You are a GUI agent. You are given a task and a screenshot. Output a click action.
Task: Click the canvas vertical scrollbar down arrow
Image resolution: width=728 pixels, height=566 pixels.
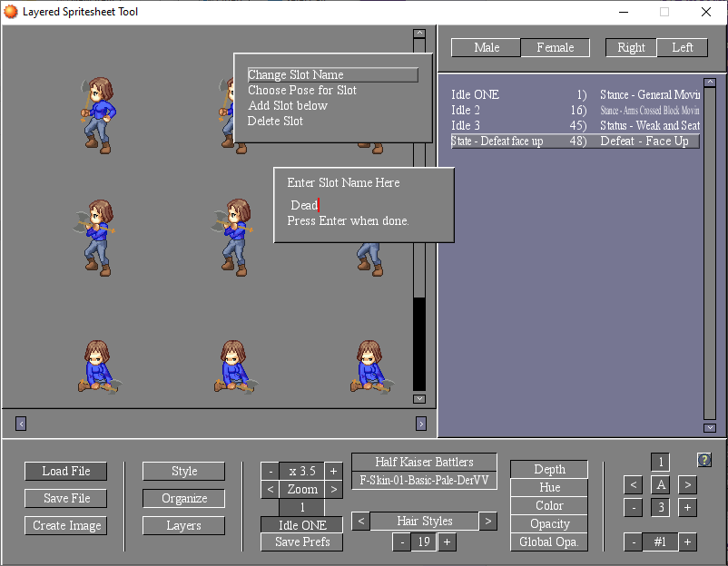[x=418, y=398]
